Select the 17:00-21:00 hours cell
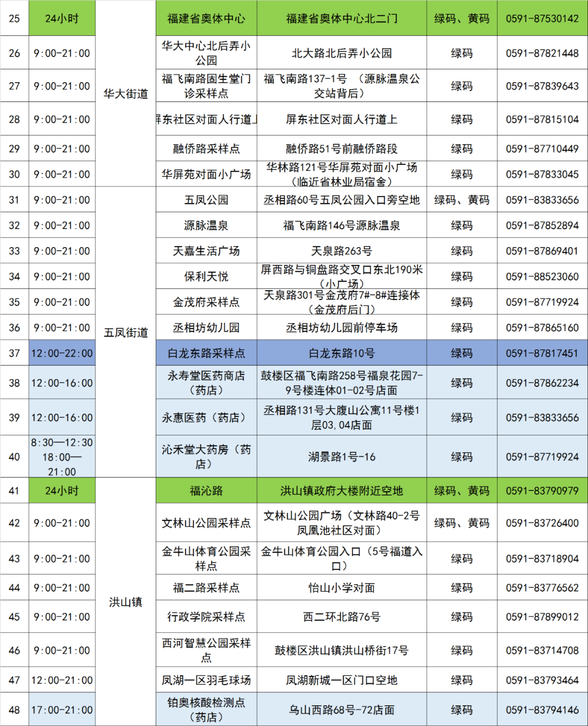This screenshot has height=726, width=588. [62, 709]
